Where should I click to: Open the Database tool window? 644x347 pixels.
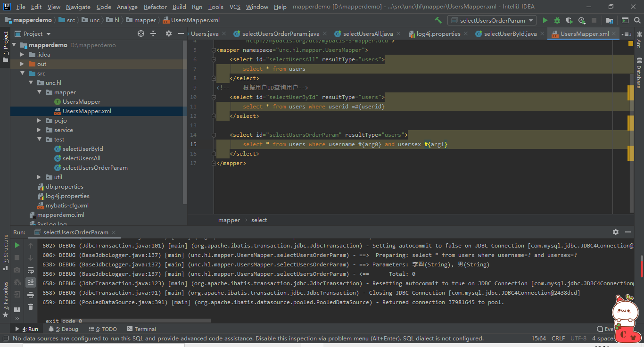pos(639,73)
